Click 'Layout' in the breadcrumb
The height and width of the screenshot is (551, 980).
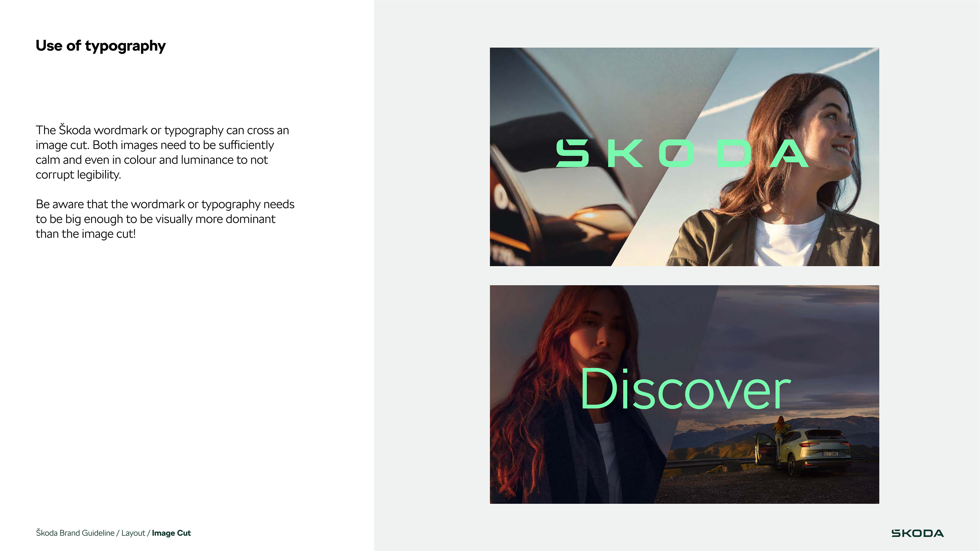pos(133,533)
